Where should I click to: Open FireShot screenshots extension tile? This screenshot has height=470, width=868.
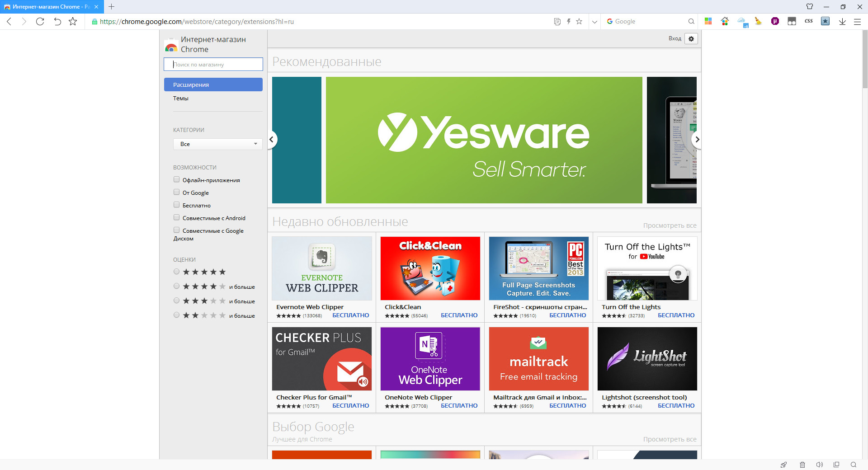[539, 277]
